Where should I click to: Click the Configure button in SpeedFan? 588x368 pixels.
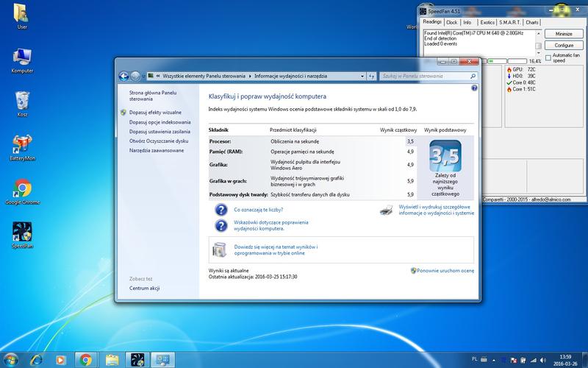point(564,45)
